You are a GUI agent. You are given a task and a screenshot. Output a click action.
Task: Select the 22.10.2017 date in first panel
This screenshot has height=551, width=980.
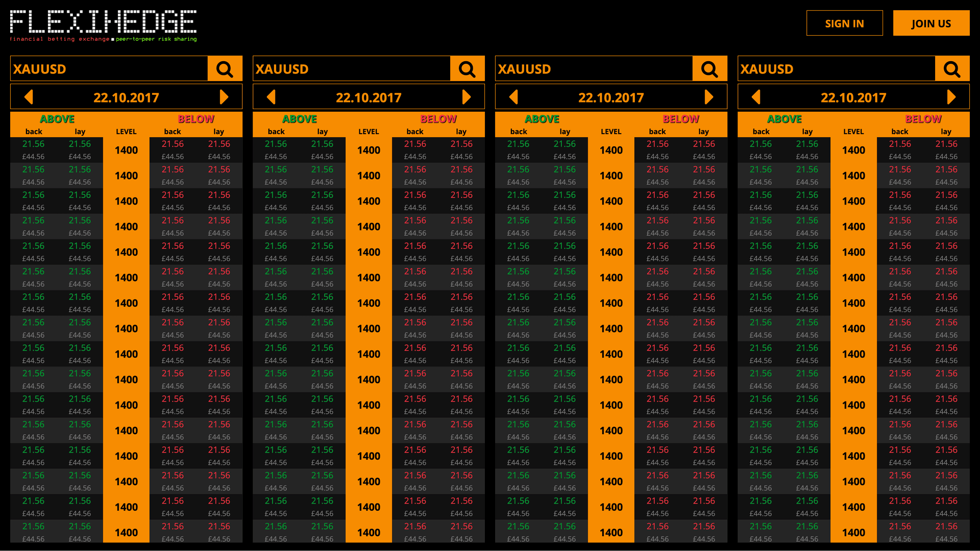pos(126,97)
